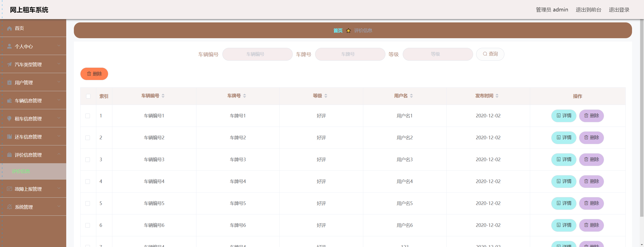Expand the 用户管理 menu chevron
644x247 pixels.
coord(59,82)
